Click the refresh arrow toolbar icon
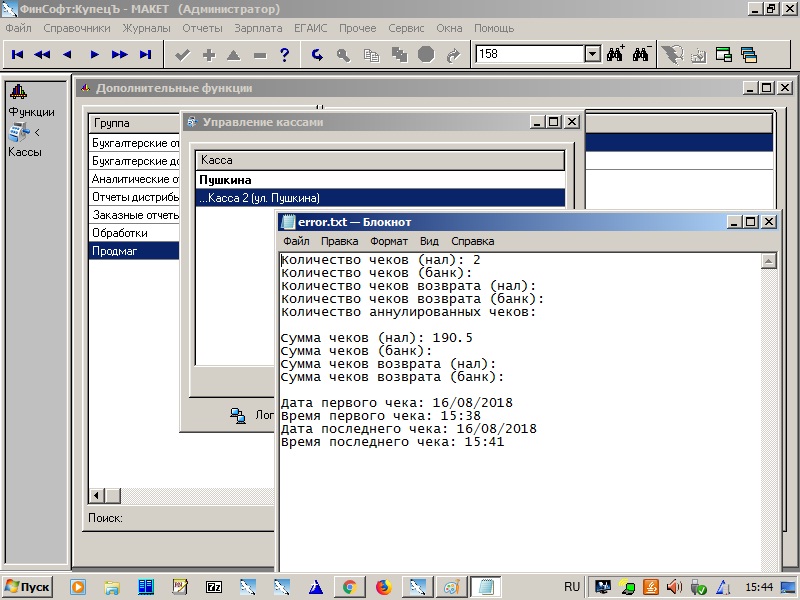 pyautogui.click(x=317, y=54)
